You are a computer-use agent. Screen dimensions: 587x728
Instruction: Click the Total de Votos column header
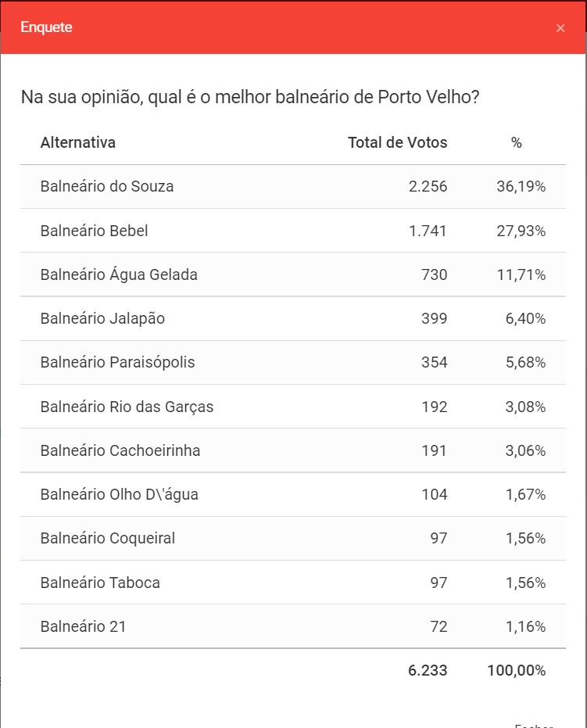pos(397,142)
